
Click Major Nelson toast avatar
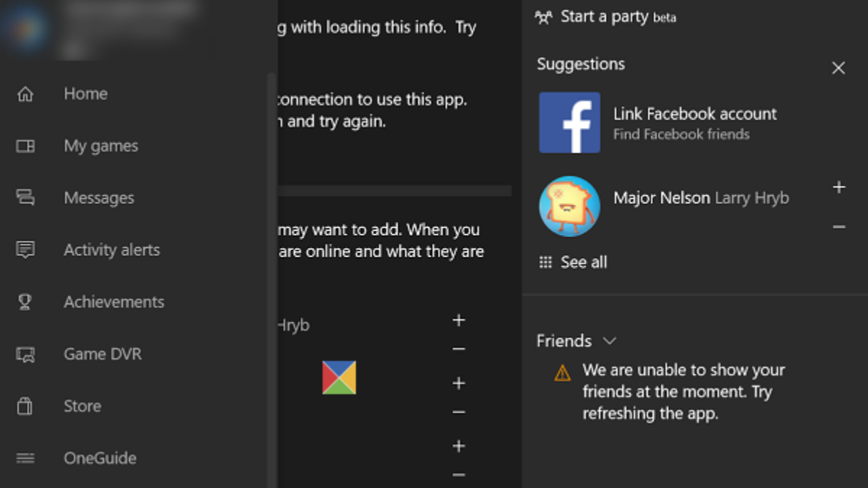(x=569, y=206)
